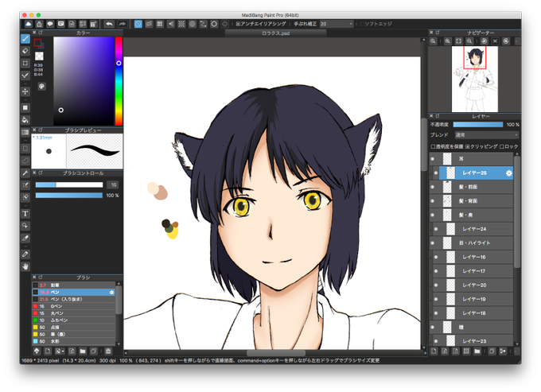Image resolution: width=541 pixels, height=392 pixels.
Task: Click folder icon in layer panel bottom
Action: (477, 351)
